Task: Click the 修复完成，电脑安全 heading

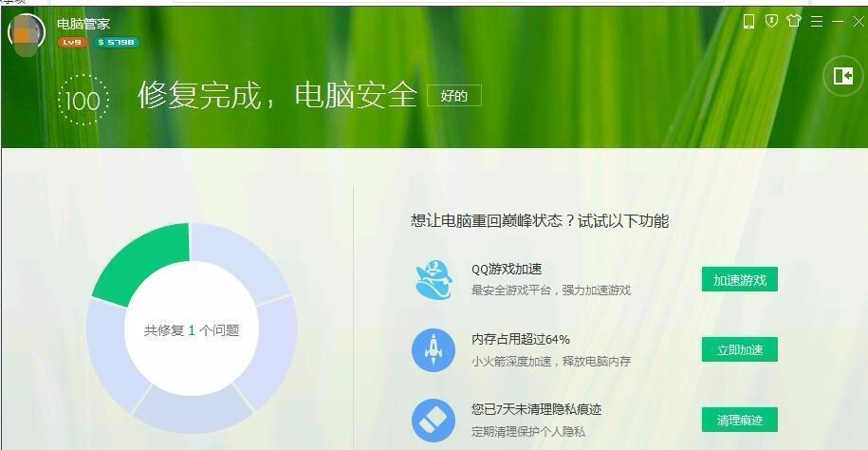Action: [x=277, y=95]
